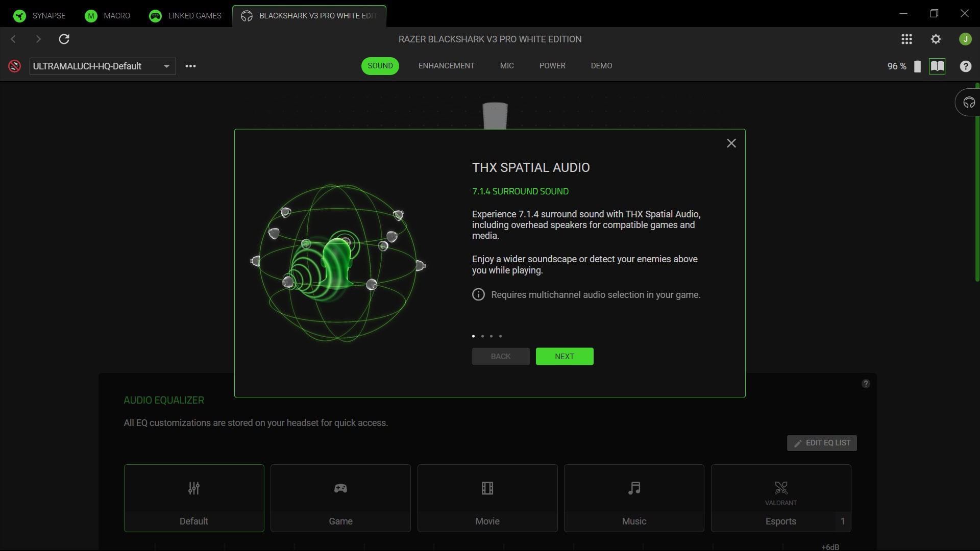
Task: Open the Demo section
Action: (x=601, y=66)
